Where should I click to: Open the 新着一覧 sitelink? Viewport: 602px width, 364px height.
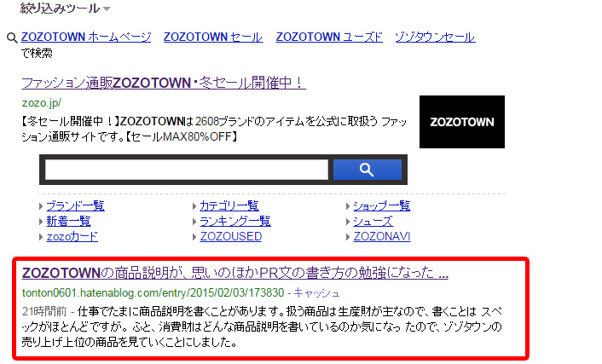pos(68,221)
